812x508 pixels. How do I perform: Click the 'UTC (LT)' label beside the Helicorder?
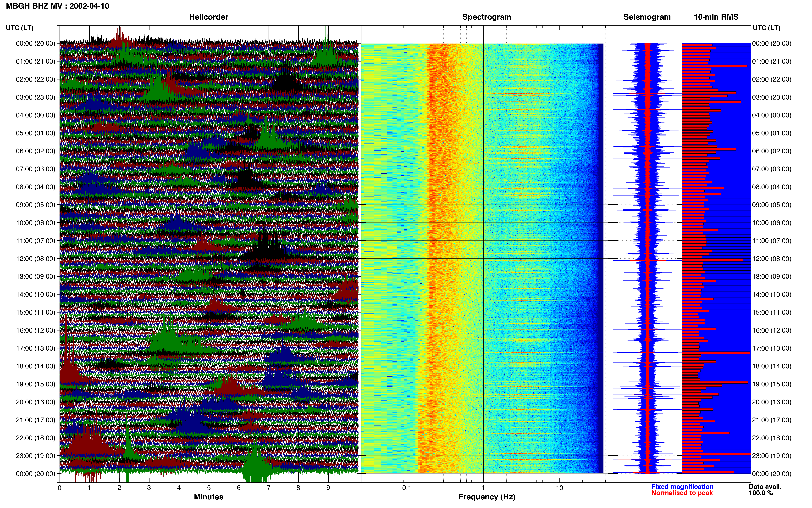[20, 28]
